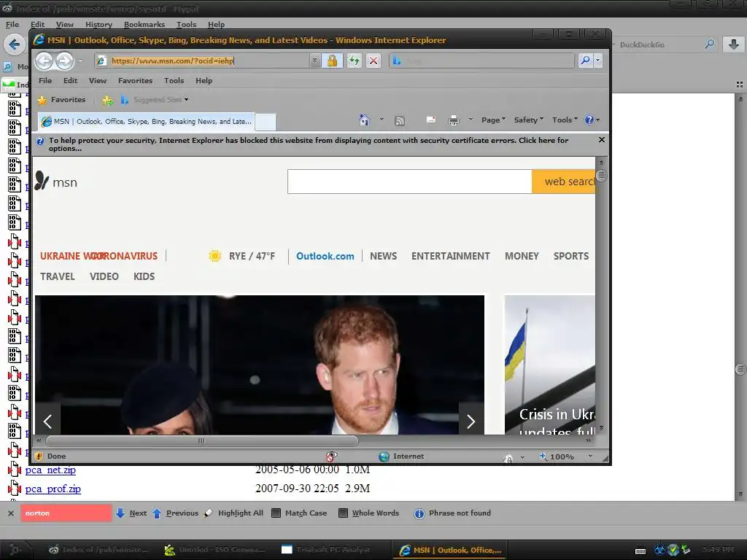Click the Read Mail envelope icon
The height and width of the screenshot is (560, 747).
[x=430, y=120]
